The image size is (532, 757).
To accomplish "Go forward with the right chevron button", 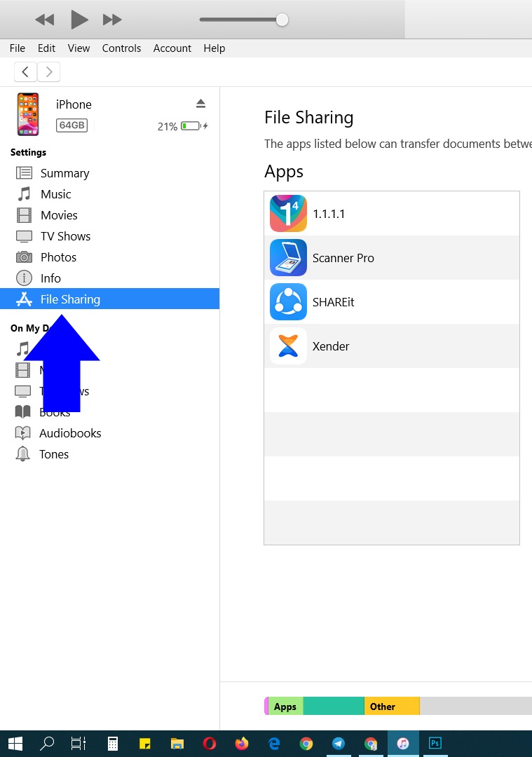I will [x=49, y=72].
